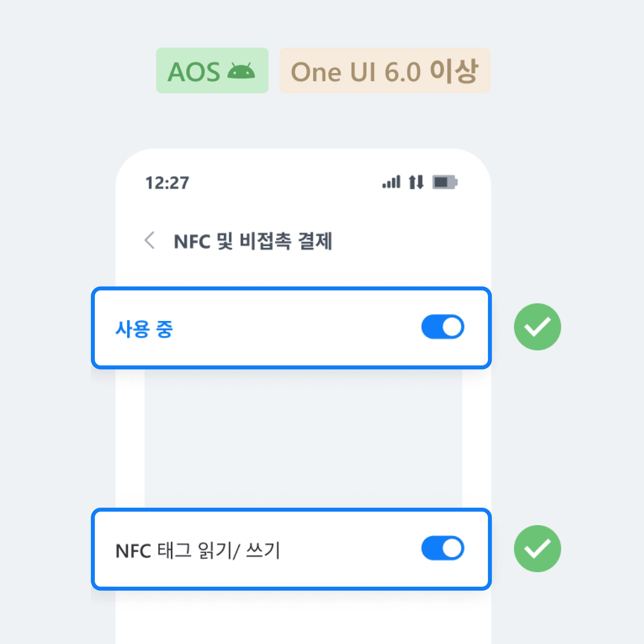Tap the back chevron arrow
Image resolution: width=644 pixels, height=644 pixels.
[x=150, y=240]
